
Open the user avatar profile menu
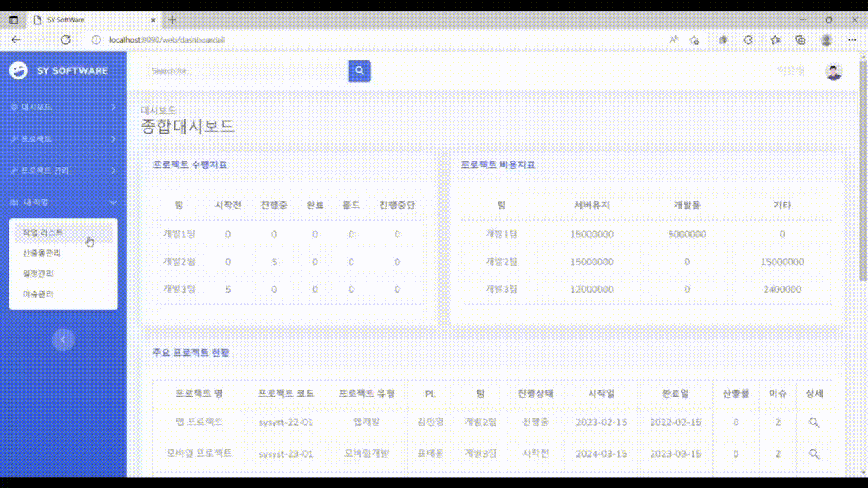(x=833, y=71)
